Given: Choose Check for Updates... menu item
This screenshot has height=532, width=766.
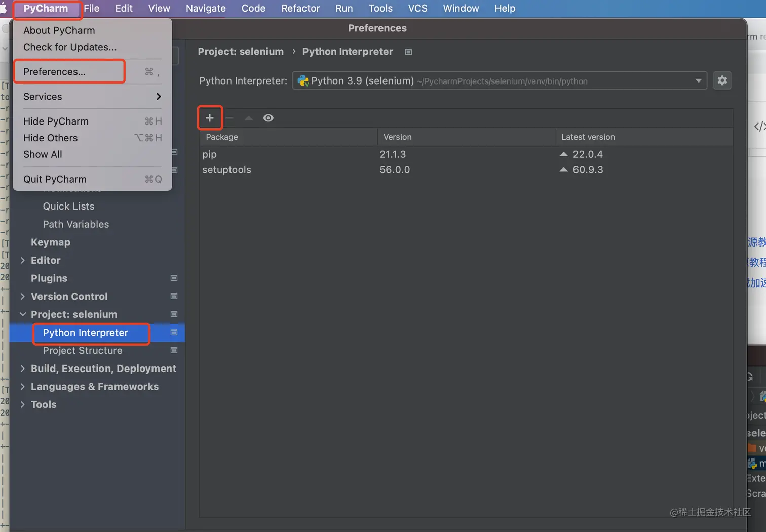Looking at the screenshot, I should (92, 47).
